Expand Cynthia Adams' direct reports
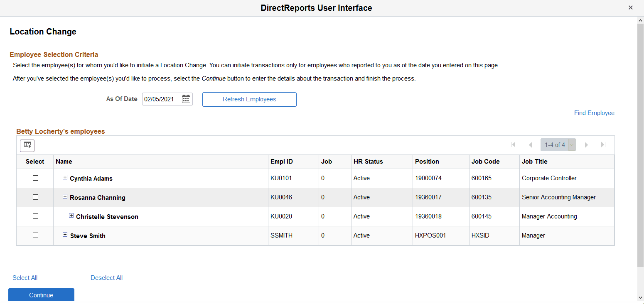This screenshot has width=644, height=304. tap(65, 177)
